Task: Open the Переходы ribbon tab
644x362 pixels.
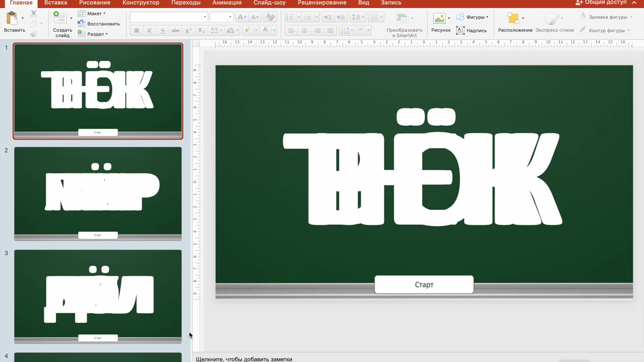Action: 186,3
